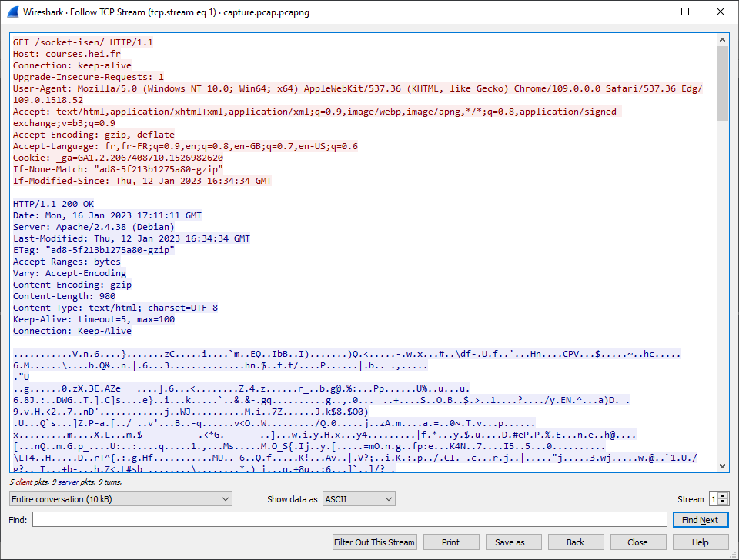
Task: Click the Upgrade-Insecure-Requests: 1 line
Action: point(88,77)
